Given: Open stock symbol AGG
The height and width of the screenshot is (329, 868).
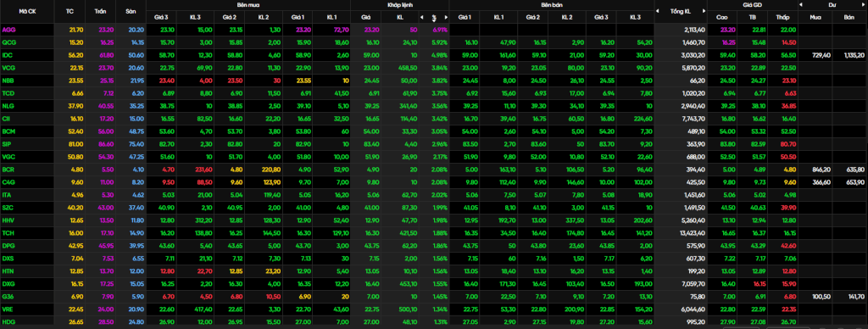Looking at the screenshot, I should pos(8,30).
